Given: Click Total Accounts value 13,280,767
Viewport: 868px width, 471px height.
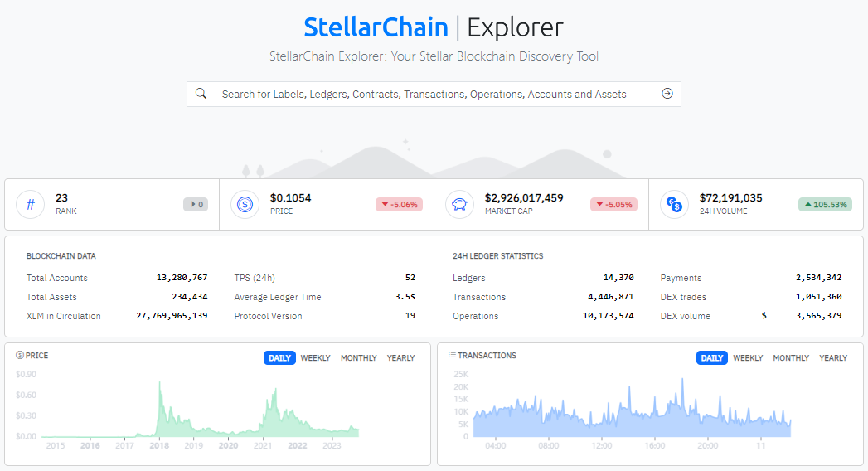Looking at the screenshot, I should pos(182,278).
